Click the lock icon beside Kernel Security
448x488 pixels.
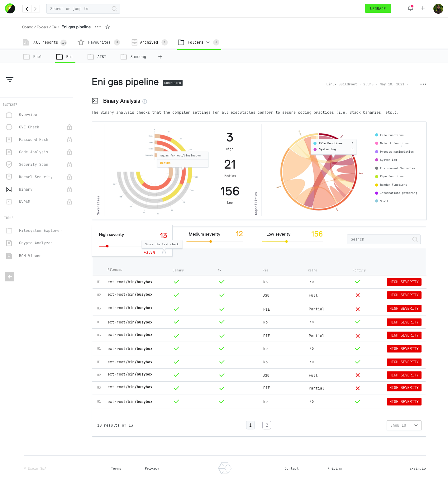[69, 177]
